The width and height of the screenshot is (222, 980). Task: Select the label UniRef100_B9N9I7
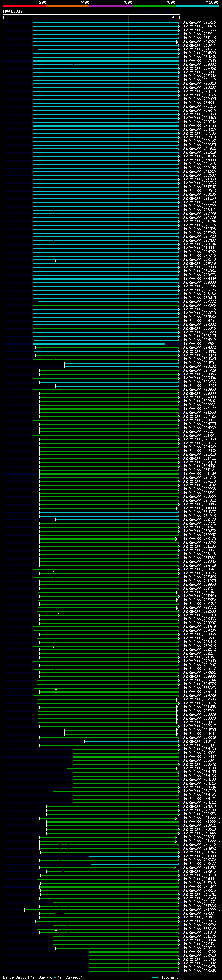click(x=199, y=420)
